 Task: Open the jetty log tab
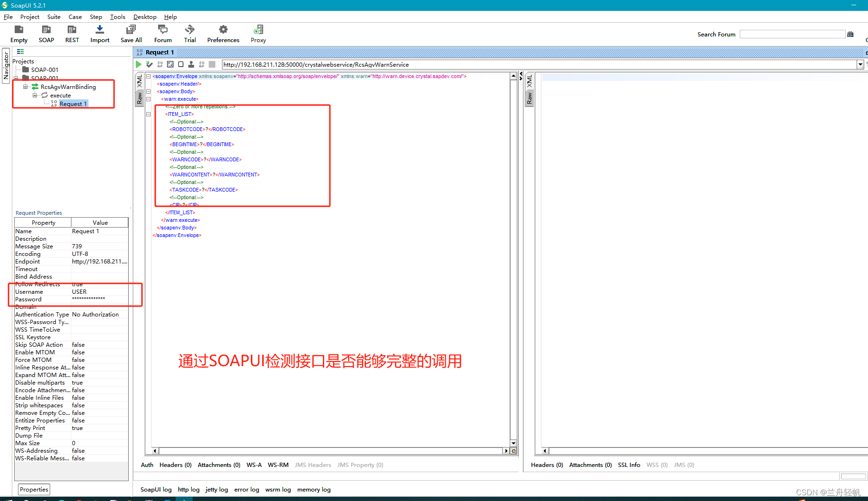pyautogui.click(x=217, y=490)
